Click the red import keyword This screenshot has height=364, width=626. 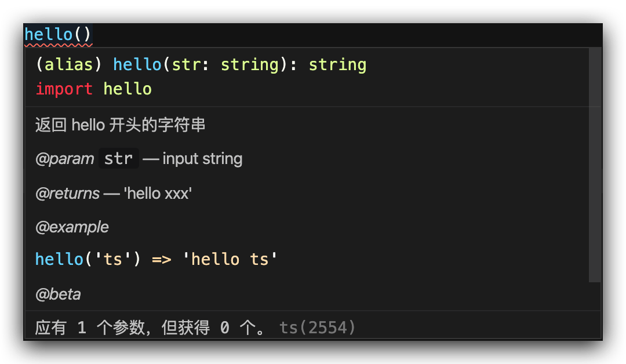pos(64,89)
